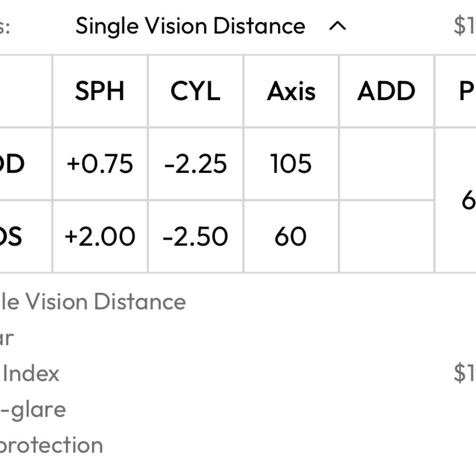Select the Axis column header

[x=291, y=91]
